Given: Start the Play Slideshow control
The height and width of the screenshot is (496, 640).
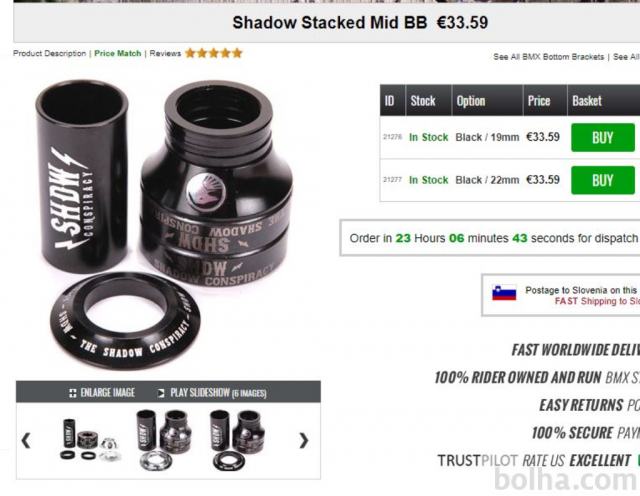Looking at the screenshot, I should click(x=212, y=393).
